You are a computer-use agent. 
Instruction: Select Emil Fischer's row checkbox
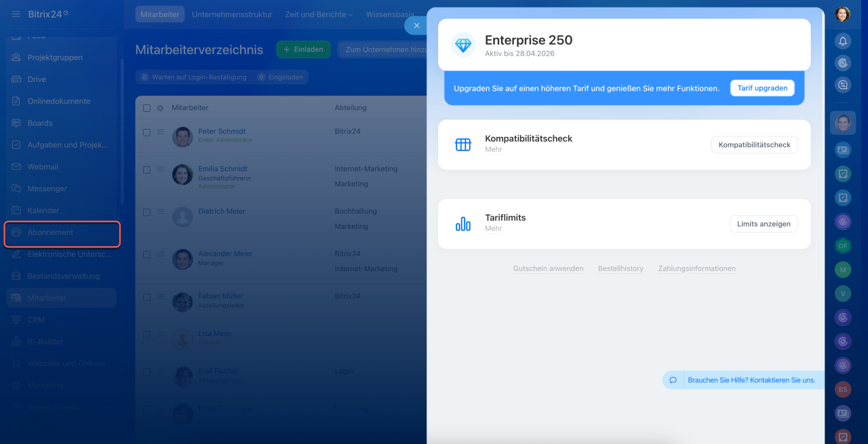[147, 372]
